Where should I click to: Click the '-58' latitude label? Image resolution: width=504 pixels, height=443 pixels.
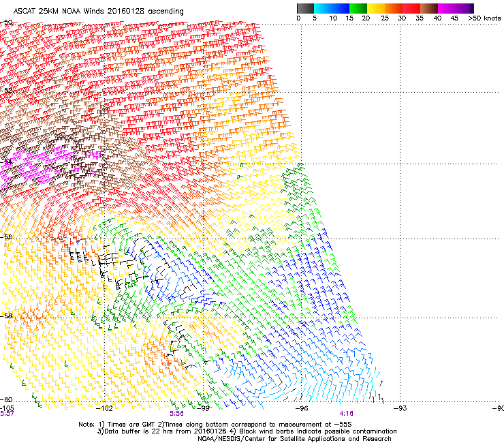(6, 316)
